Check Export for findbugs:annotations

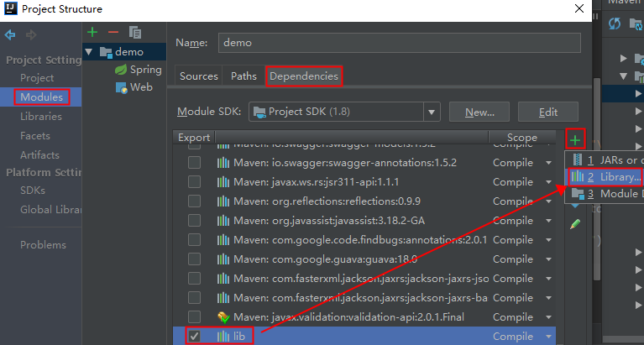(x=194, y=240)
